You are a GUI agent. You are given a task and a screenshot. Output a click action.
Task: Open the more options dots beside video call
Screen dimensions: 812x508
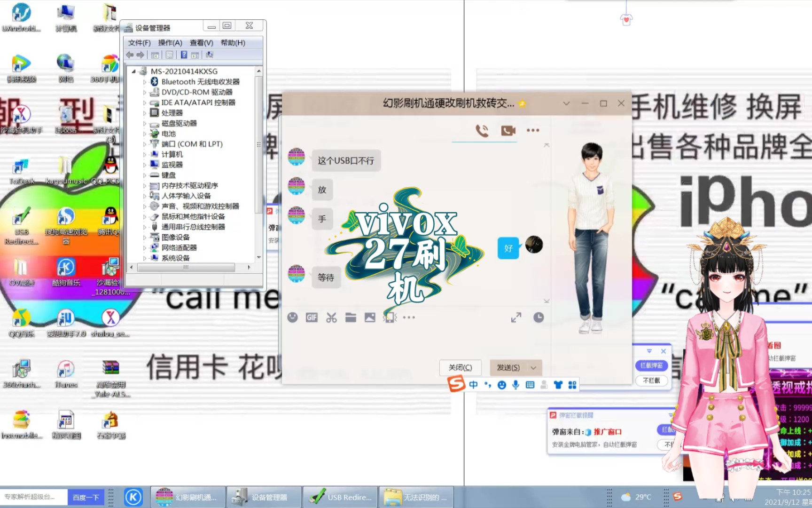click(x=533, y=130)
